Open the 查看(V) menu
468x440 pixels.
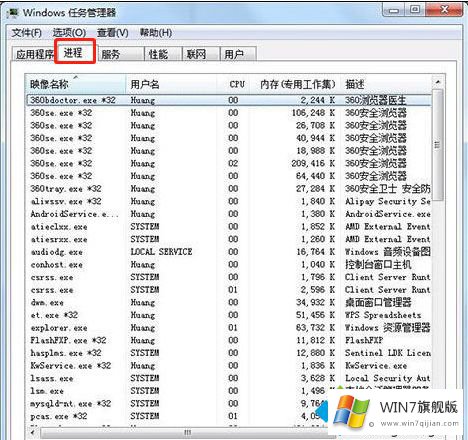pyautogui.click(x=112, y=33)
